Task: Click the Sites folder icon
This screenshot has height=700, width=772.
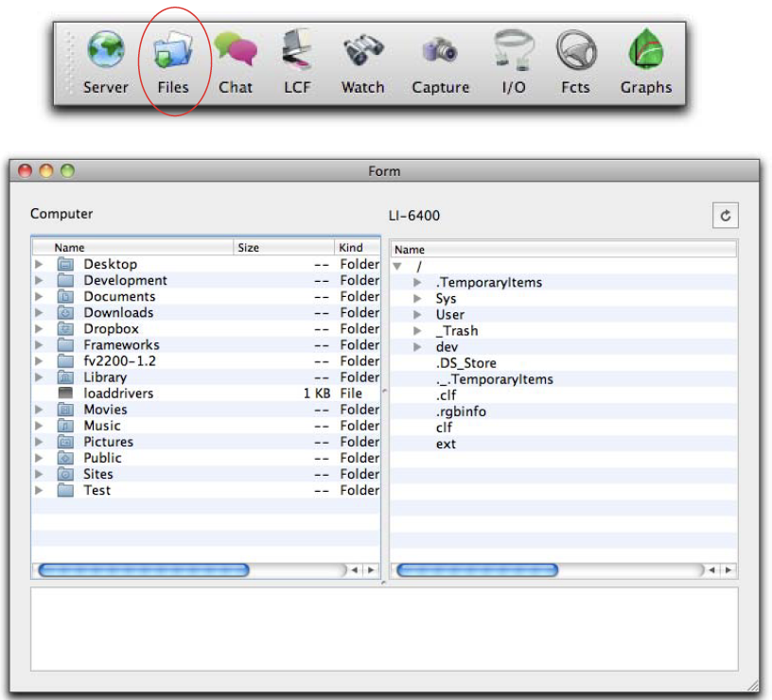Action: coord(65,475)
